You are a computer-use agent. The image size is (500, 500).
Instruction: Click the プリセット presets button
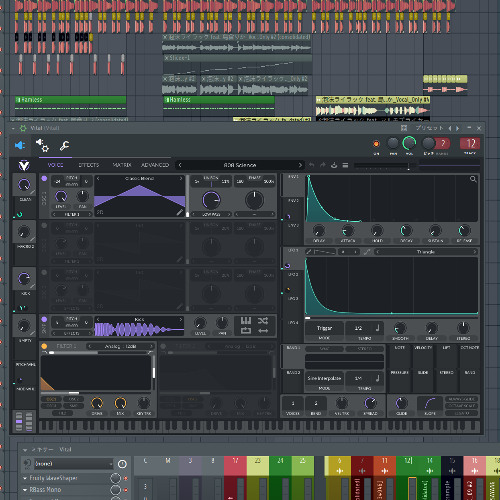[x=429, y=128]
